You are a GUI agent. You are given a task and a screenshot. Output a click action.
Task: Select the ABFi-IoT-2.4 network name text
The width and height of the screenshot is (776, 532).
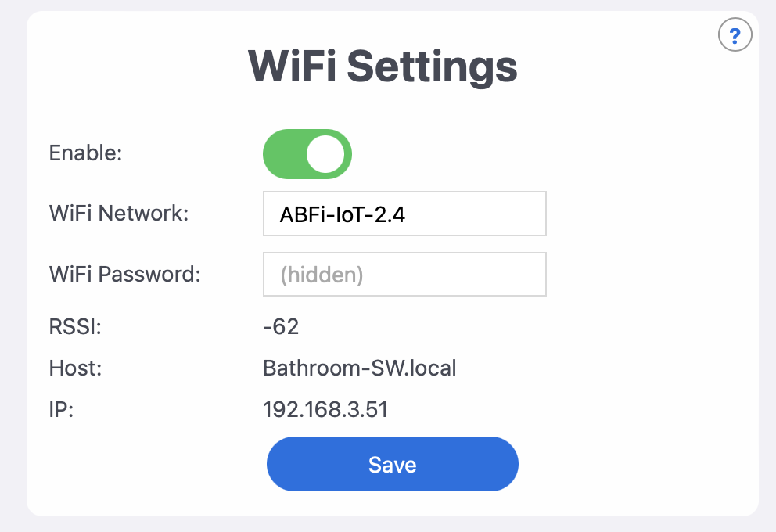coord(342,213)
